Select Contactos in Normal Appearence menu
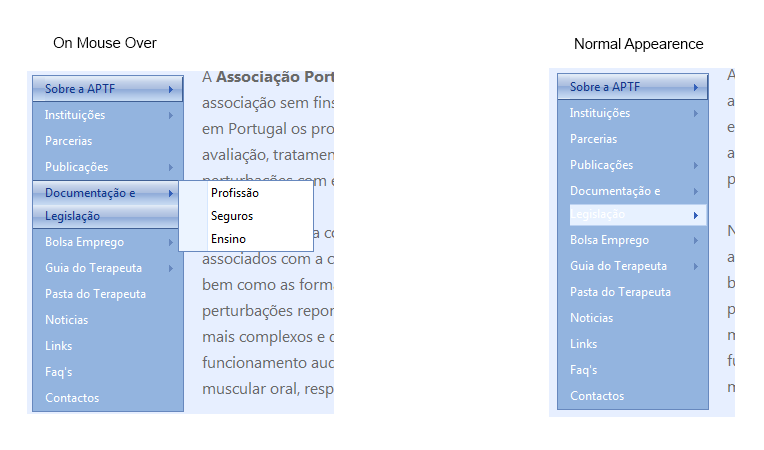Image resolution: width=764 pixels, height=450 pixels. 597,396
